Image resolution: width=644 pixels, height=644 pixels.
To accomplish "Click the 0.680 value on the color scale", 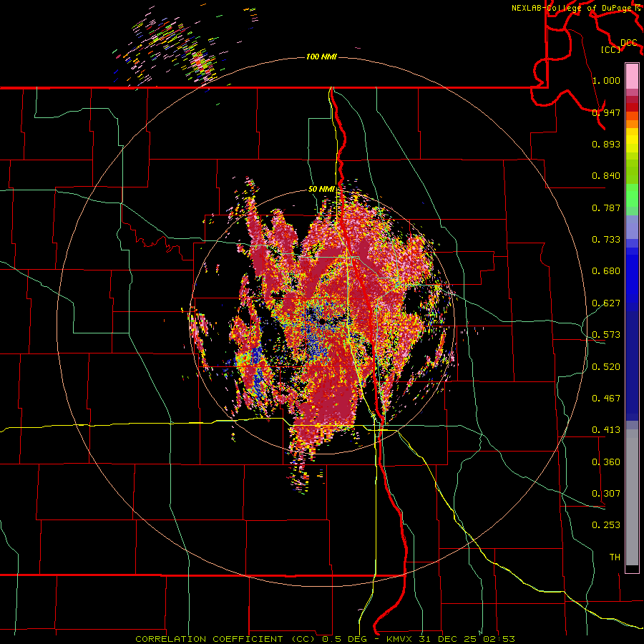I will click(x=606, y=271).
